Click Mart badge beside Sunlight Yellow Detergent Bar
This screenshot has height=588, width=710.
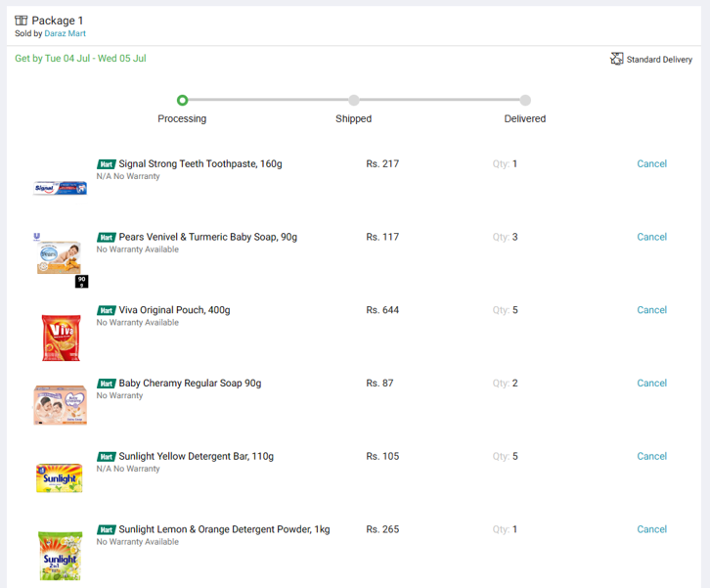[107, 457]
